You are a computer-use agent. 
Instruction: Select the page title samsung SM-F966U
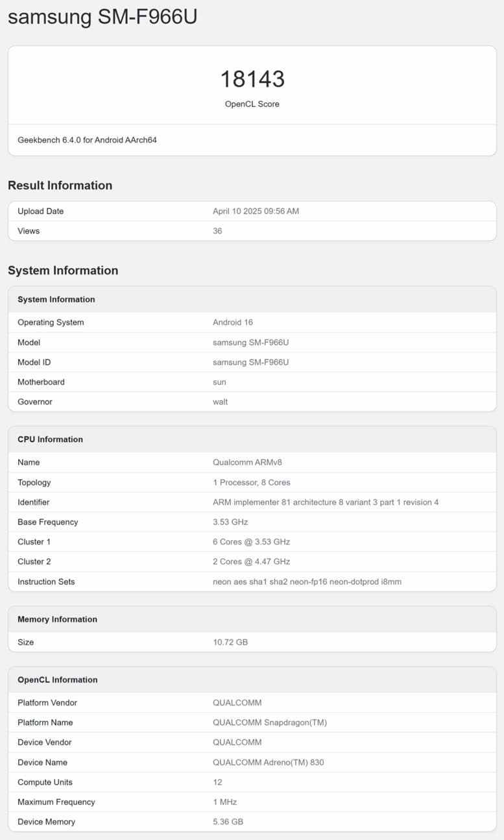coord(102,17)
